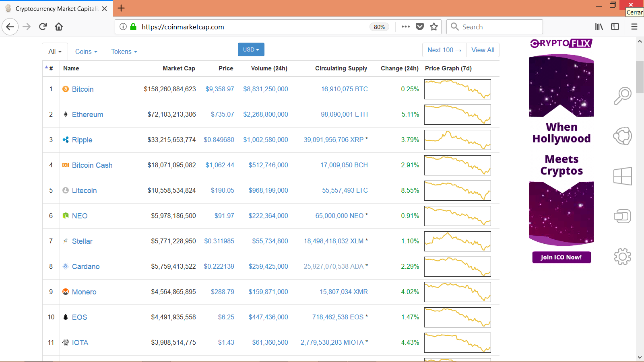Click the Ethereum coin icon
Viewport: 644px width, 362px height.
coord(65,114)
